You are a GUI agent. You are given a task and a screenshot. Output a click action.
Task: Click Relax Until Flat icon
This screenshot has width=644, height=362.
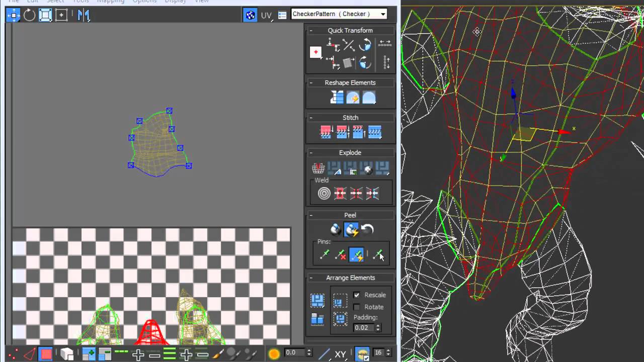coord(353,98)
